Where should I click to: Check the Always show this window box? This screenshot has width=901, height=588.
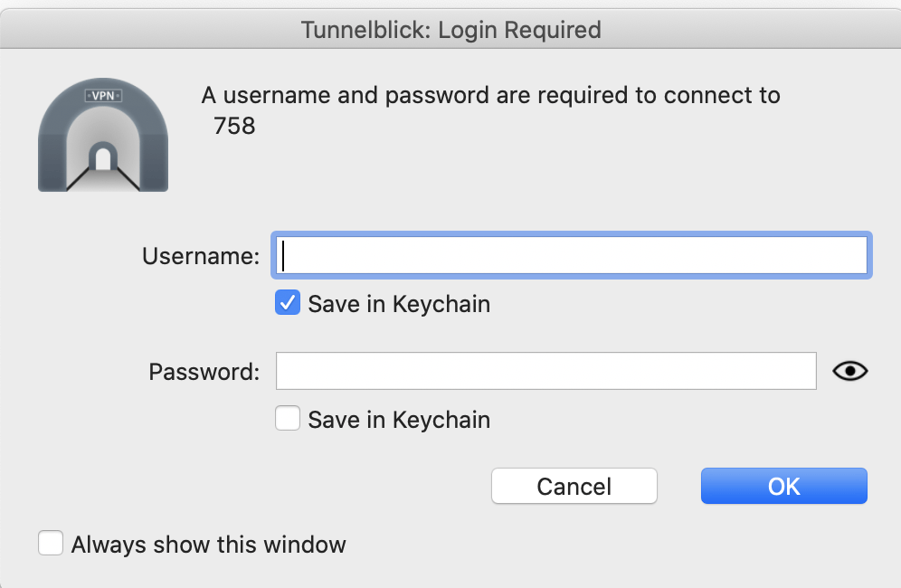pyautogui.click(x=51, y=544)
